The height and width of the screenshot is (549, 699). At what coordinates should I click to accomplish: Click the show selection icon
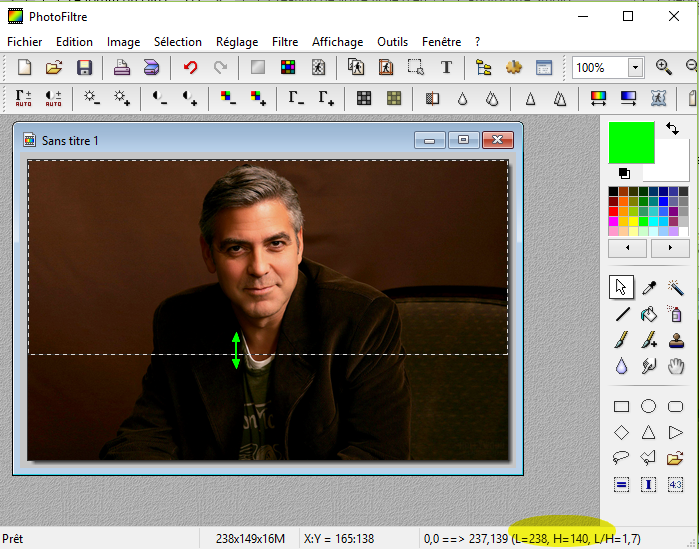click(x=415, y=68)
